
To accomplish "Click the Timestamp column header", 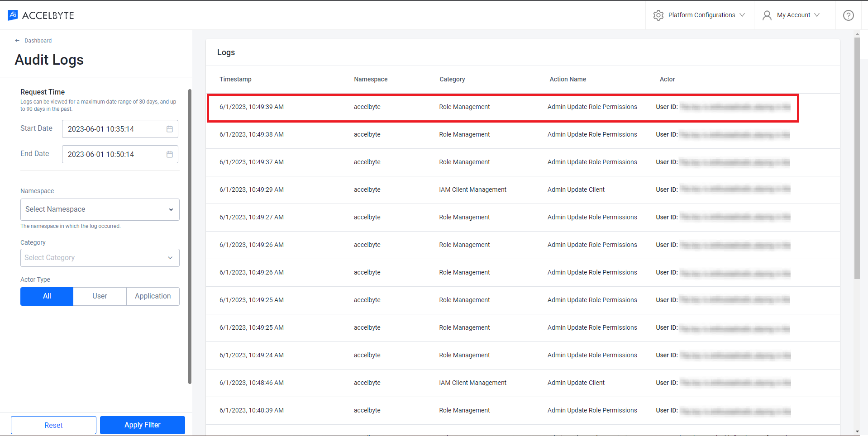I will (x=235, y=79).
